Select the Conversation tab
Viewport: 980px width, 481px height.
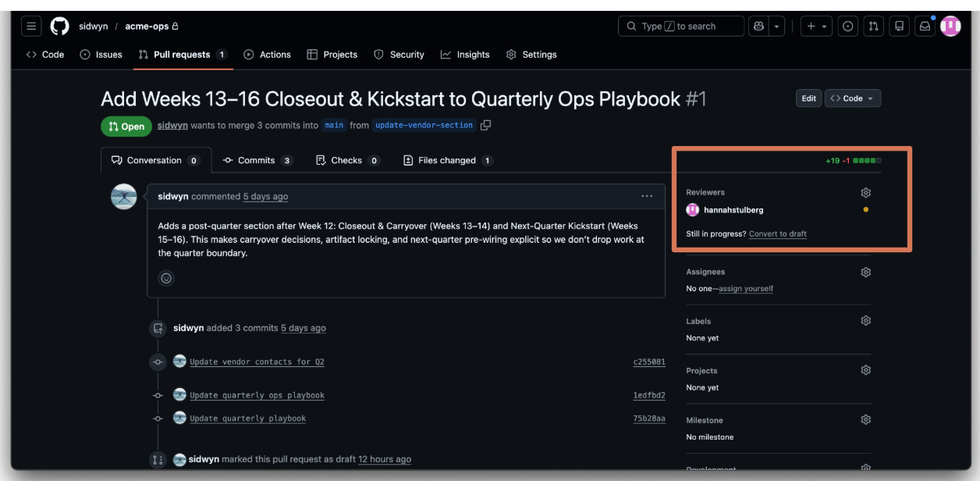[156, 160]
